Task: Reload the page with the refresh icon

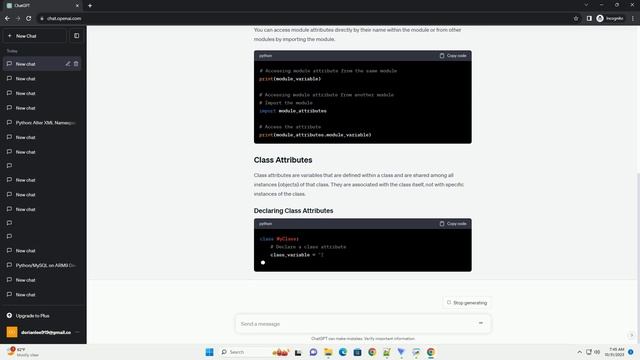Action: [x=29, y=18]
